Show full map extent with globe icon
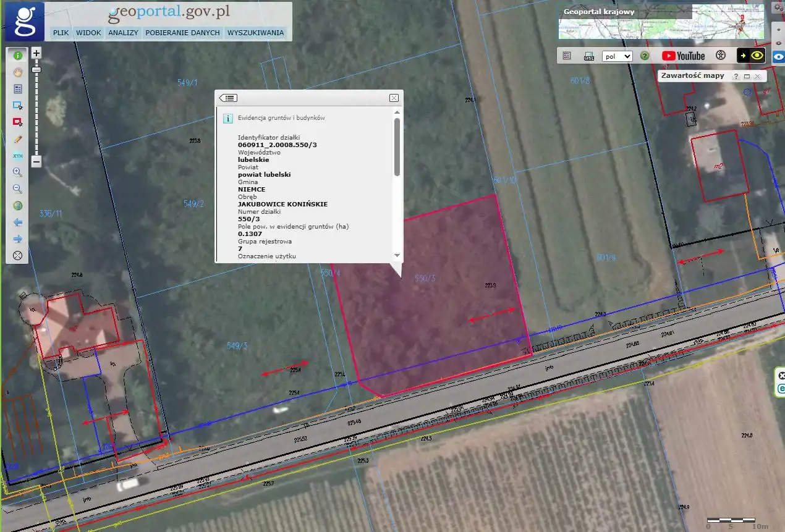Image resolution: width=785 pixels, height=532 pixels. [18, 206]
